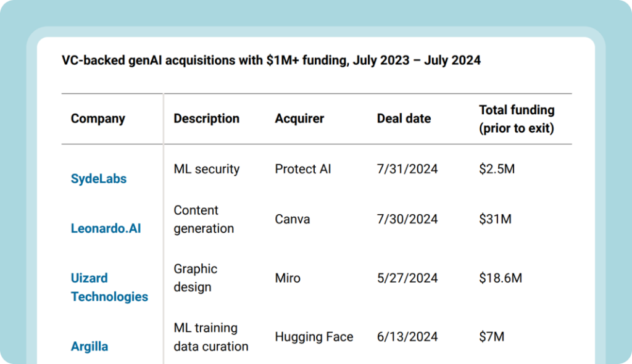Click the Canva acquirer cell
The image size is (632, 364).
[x=293, y=219]
